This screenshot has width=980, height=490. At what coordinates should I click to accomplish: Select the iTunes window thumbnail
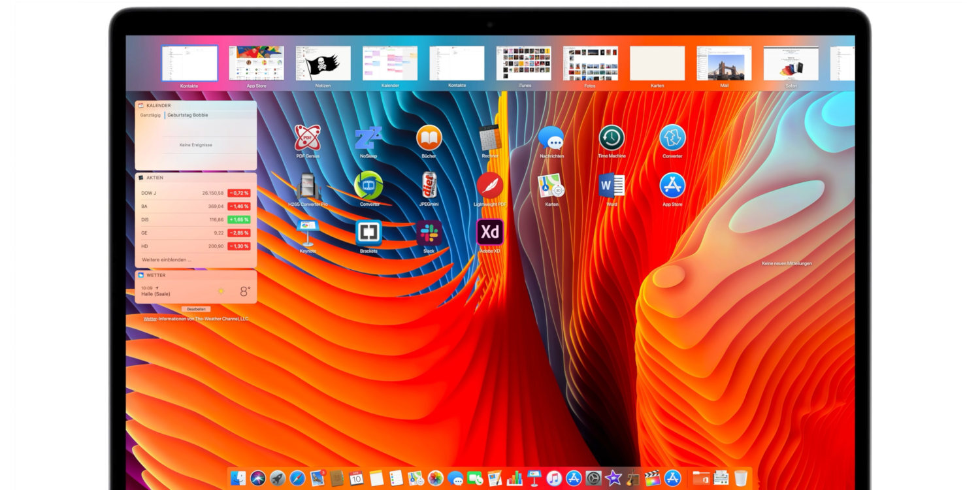[524, 63]
